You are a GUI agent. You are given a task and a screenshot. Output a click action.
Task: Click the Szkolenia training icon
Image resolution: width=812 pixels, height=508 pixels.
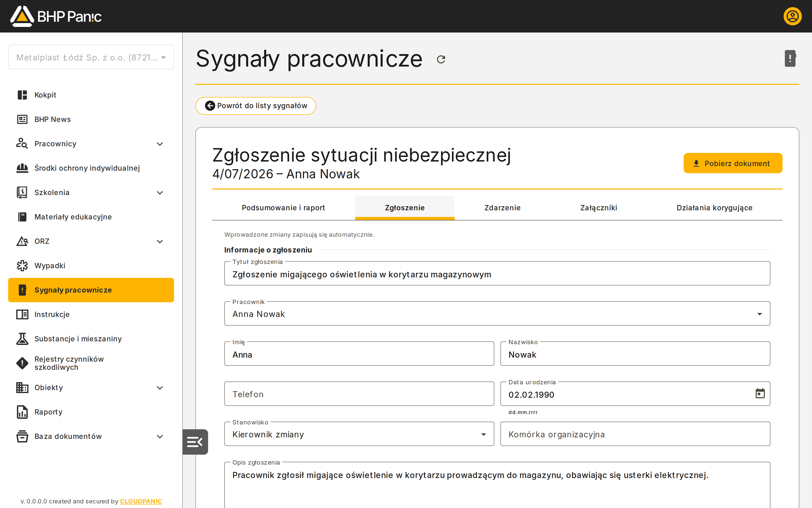pyautogui.click(x=22, y=193)
